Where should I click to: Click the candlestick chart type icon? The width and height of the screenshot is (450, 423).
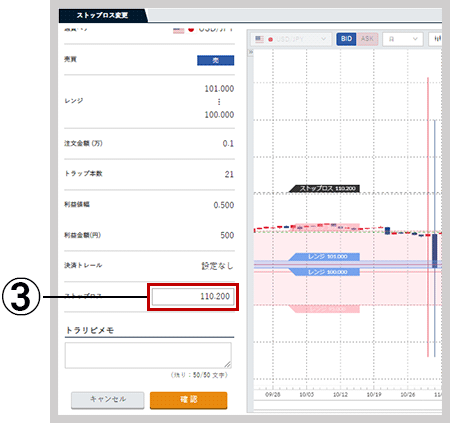437,39
